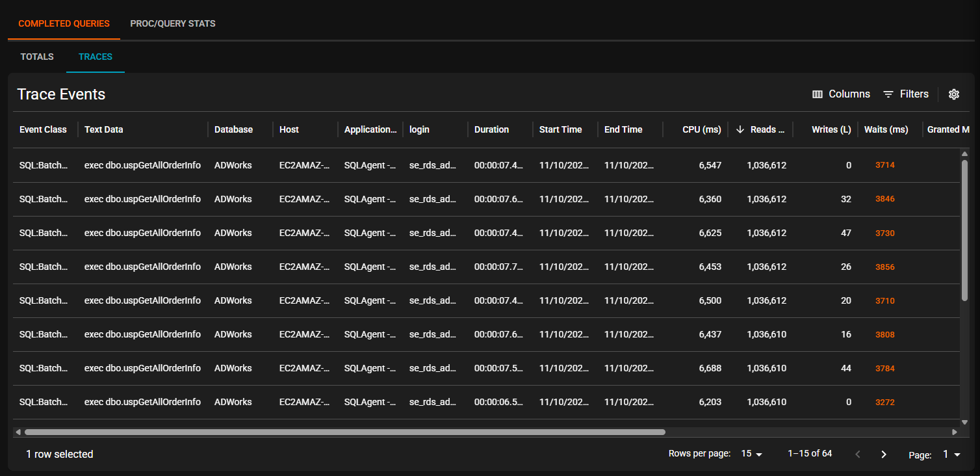The height and width of the screenshot is (476, 980).
Task: Select the Completed Queries tab
Action: pyautogui.click(x=64, y=23)
